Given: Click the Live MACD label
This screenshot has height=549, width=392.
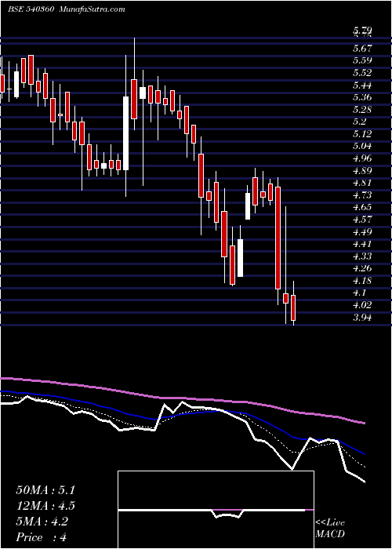Looking at the screenshot, I should (x=330, y=528).
